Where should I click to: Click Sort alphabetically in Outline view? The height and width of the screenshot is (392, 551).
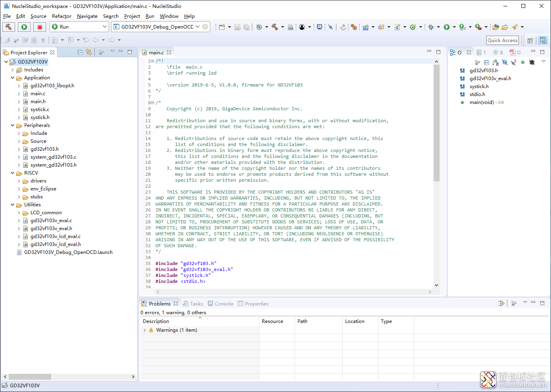pyautogui.click(x=495, y=62)
